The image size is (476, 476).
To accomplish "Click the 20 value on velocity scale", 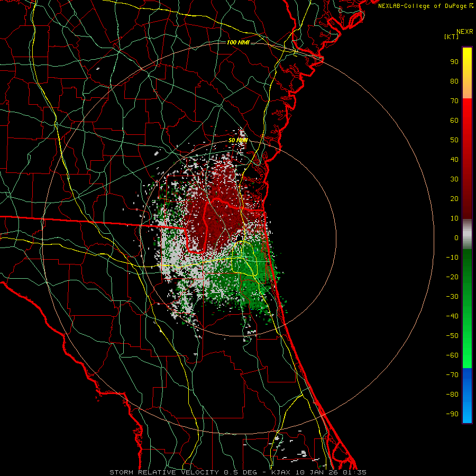I will click(454, 198).
